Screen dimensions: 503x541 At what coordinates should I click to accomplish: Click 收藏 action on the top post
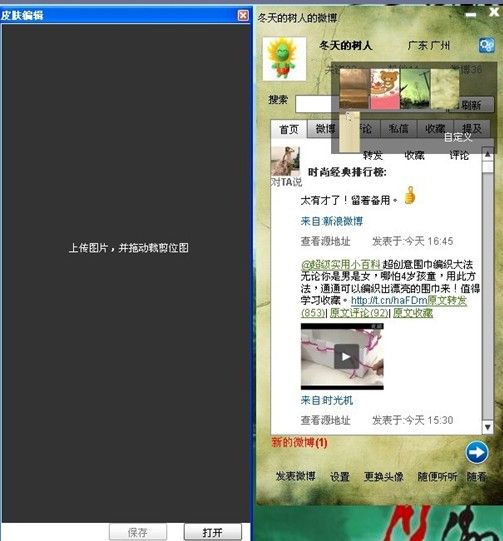[x=414, y=156]
